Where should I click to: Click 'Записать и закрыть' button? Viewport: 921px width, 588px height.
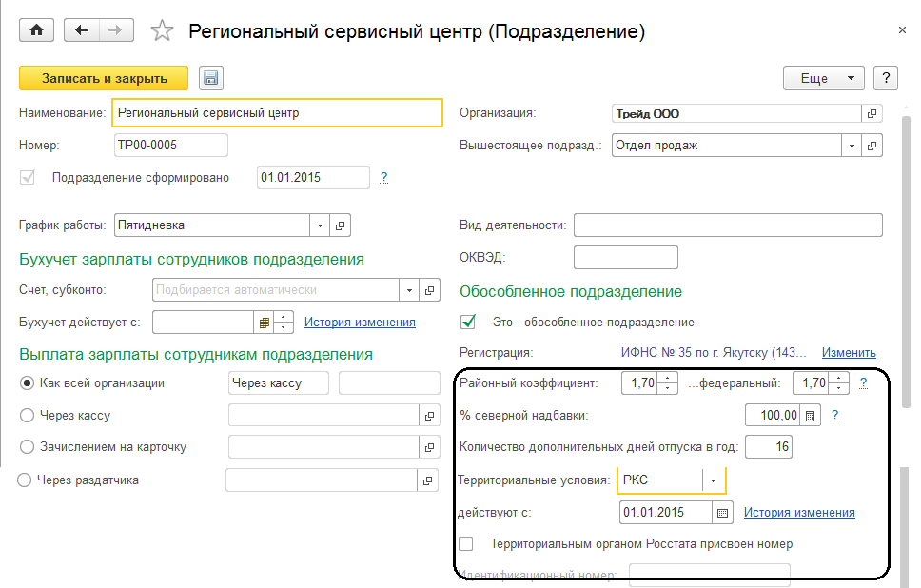(105, 78)
